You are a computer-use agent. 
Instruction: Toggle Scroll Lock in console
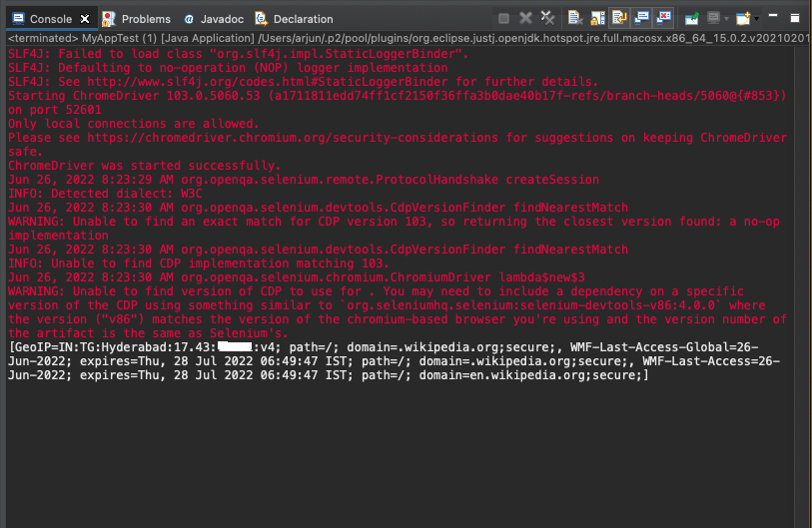tap(597, 18)
